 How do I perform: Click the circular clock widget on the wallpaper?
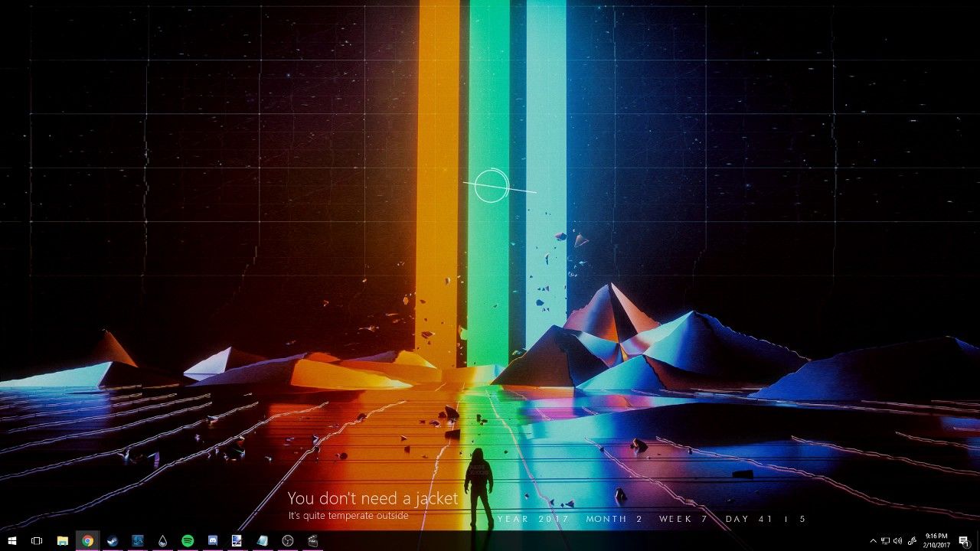coord(492,185)
